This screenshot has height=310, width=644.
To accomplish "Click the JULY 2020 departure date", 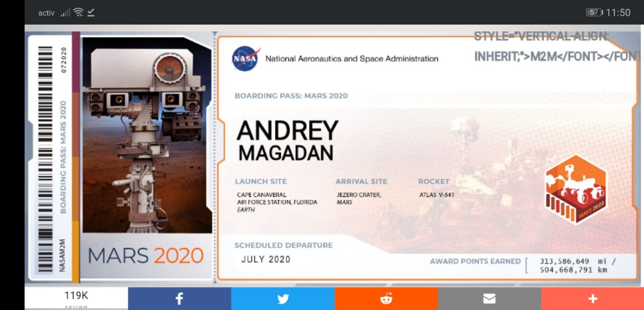I will [266, 260].
